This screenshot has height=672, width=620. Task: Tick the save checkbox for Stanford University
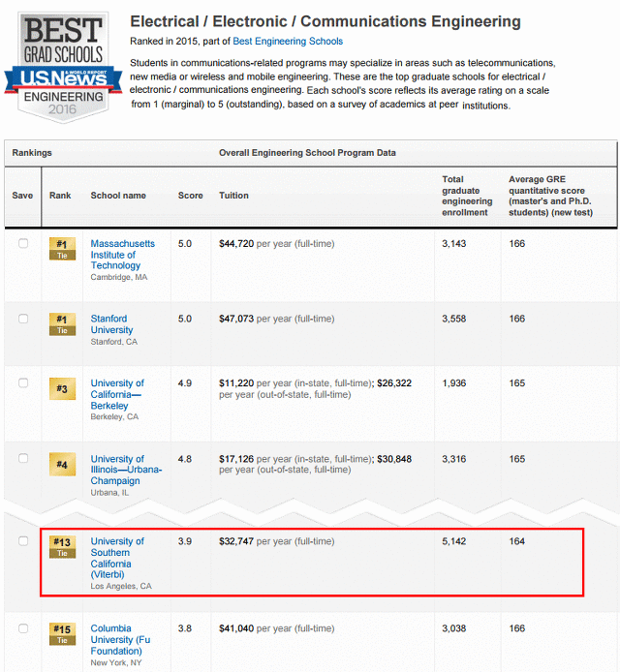pyautogui.click(x=23, y=319)
